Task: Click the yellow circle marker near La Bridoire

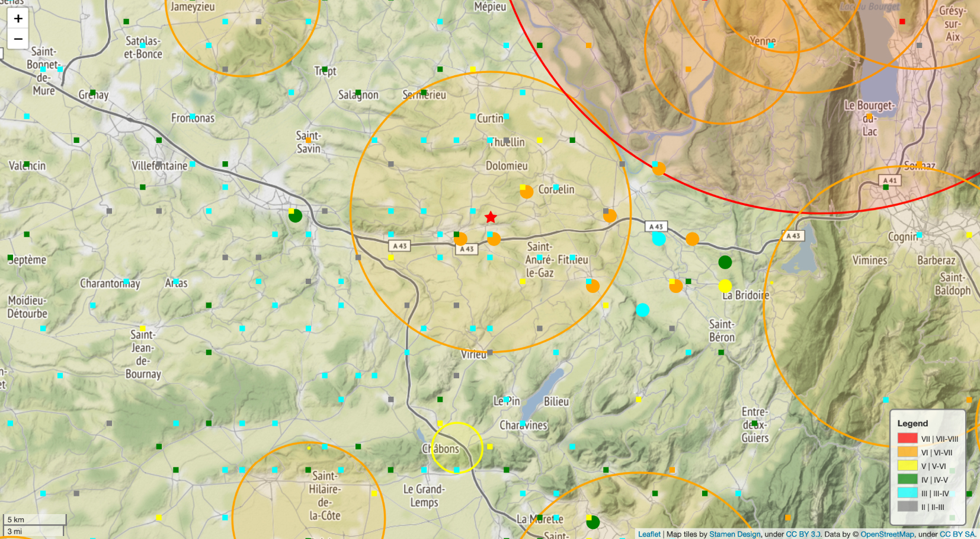Action: 725,286
